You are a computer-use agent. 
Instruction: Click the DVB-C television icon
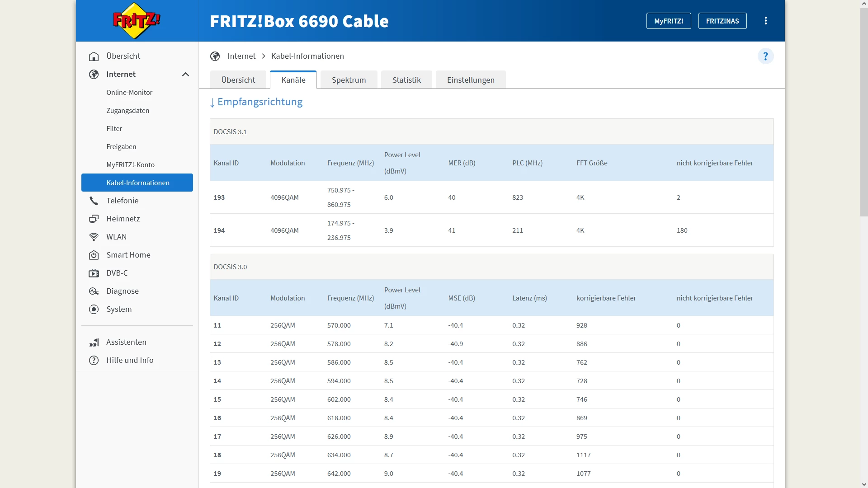pyautogui.click(x=94, y=273)
